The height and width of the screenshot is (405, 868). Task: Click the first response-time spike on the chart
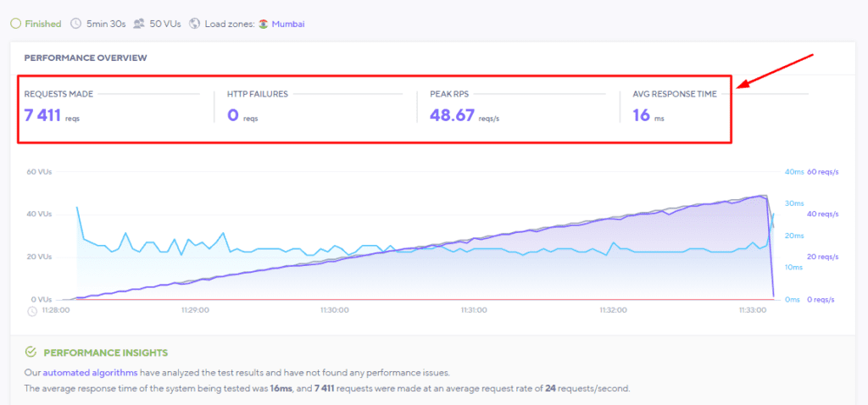pos(77,208)
